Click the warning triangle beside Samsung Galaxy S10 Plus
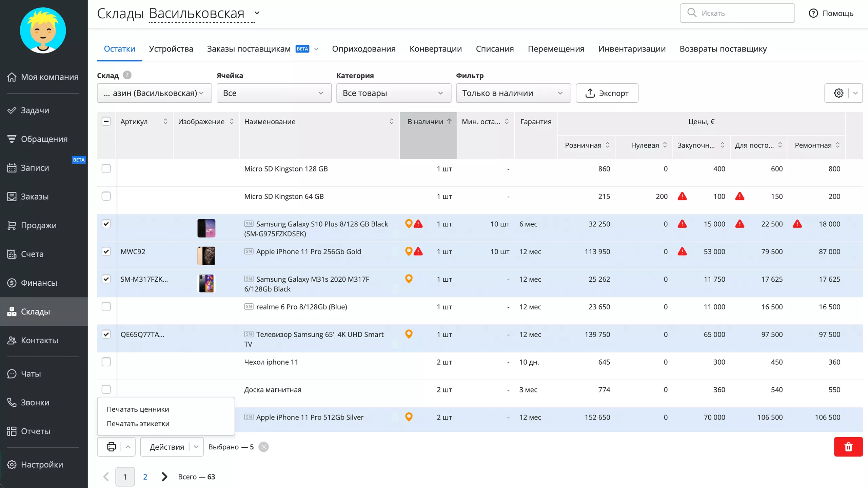 [x=418, y=224]
